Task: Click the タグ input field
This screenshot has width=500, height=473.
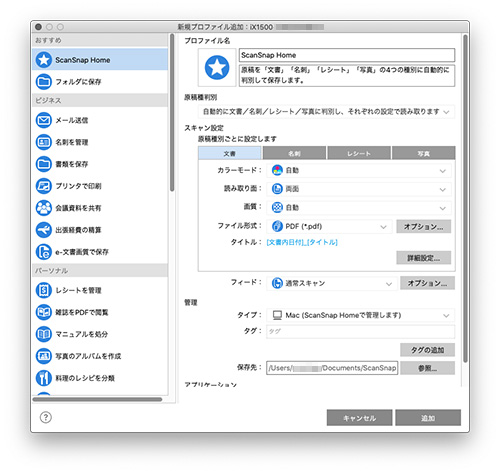Action: [360, 332]
